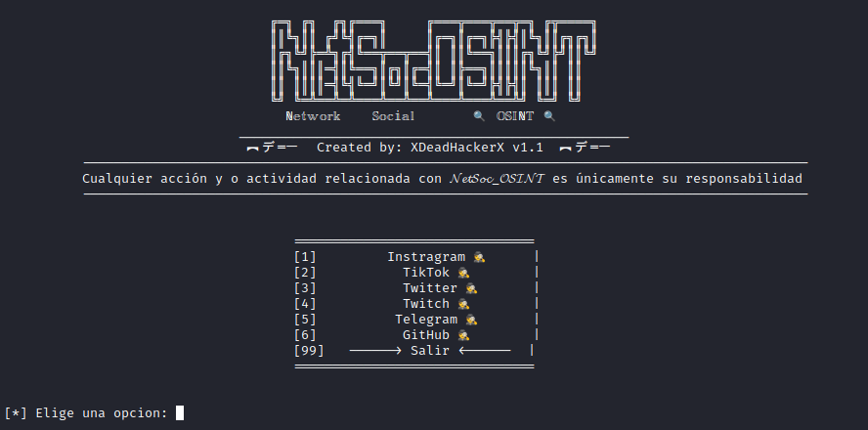Click the left arrow after Salir
Viewport: 868px width, 430px height.
pyautogui.click(x=485, y=350)
